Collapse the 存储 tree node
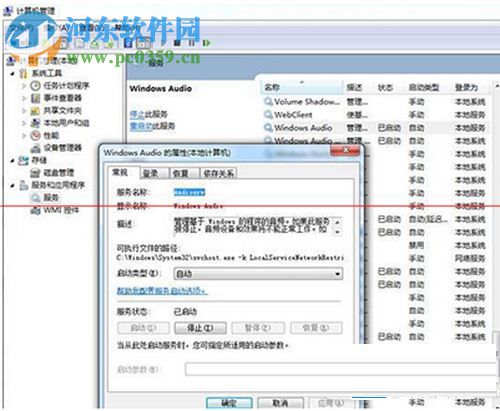Screen dimensions: 500x411 click(x=13, y=160)
